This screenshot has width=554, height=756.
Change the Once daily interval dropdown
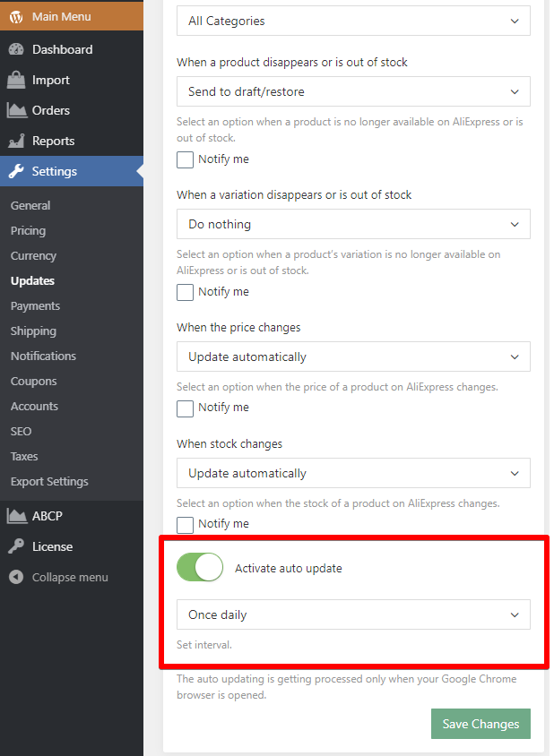pos(353,614)
